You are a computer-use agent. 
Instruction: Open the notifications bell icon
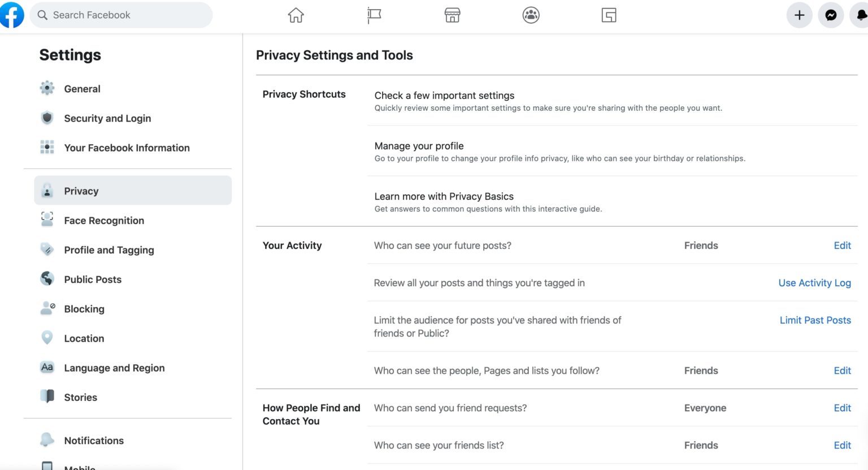tap(861, 15)
